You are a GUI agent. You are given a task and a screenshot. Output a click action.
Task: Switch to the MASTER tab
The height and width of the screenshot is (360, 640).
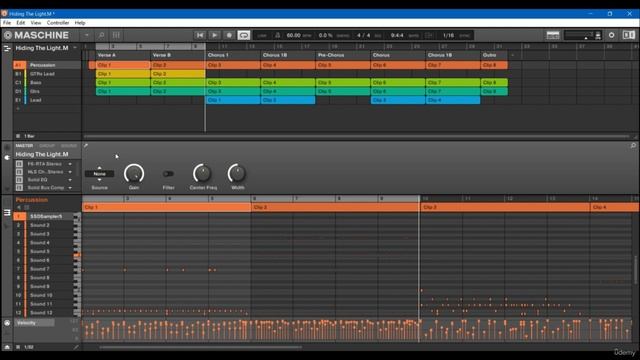tap(24, 146)
